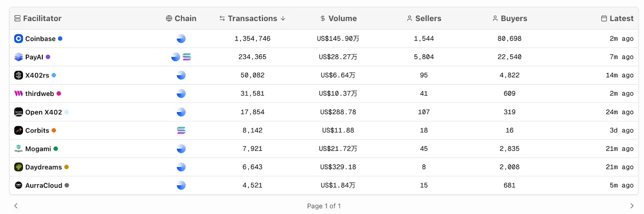This screenshot has height=214, width=644.
Task: Click the pink dot beside thirdweb
Action: [x=59, y=93]
